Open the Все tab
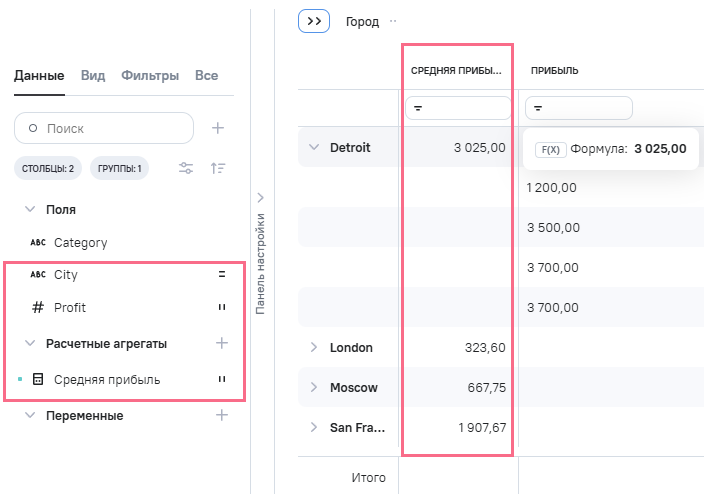Image resolution: width=704 pixels, height=494 pixels. pyautogui.click(x=206, y=75)
